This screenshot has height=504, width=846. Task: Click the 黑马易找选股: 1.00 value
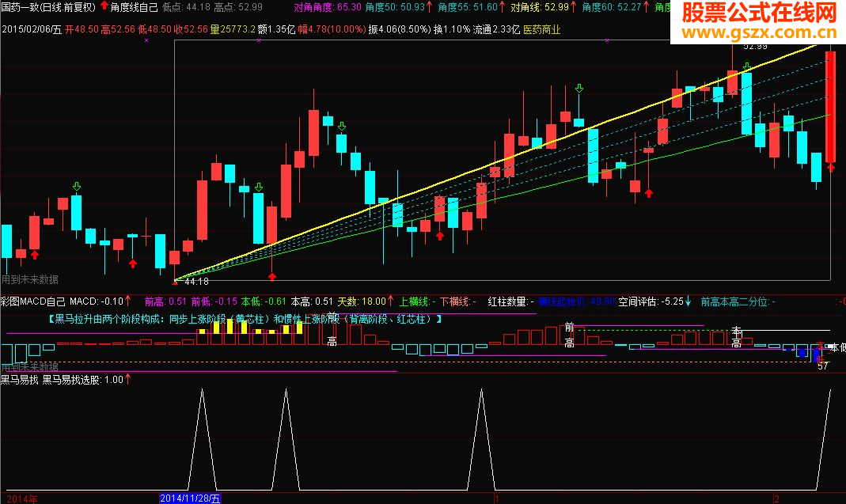pos(83,379)
